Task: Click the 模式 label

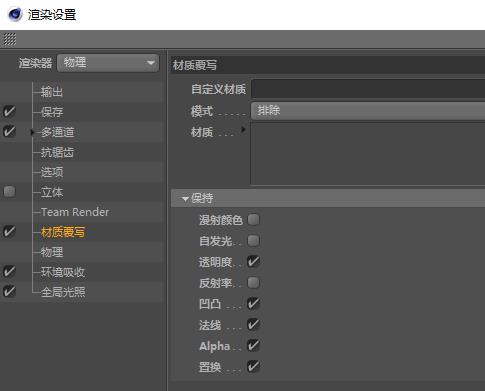Action: 202,111
